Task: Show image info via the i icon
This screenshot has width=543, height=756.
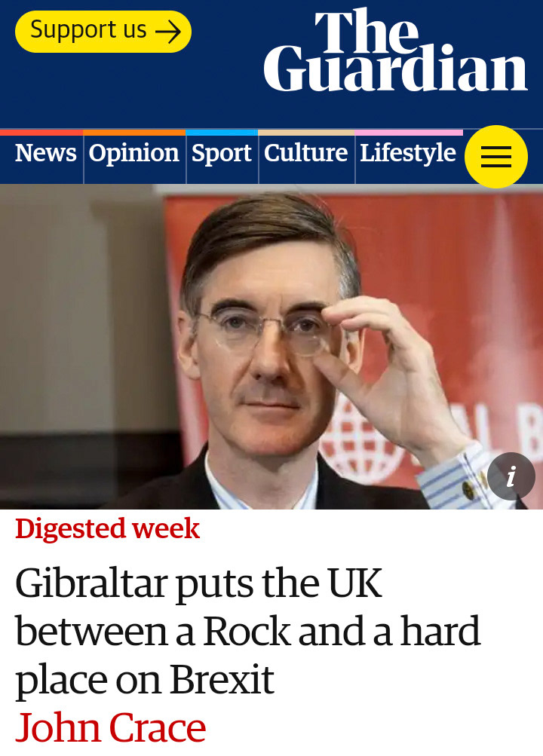Action: click(511, 476)
